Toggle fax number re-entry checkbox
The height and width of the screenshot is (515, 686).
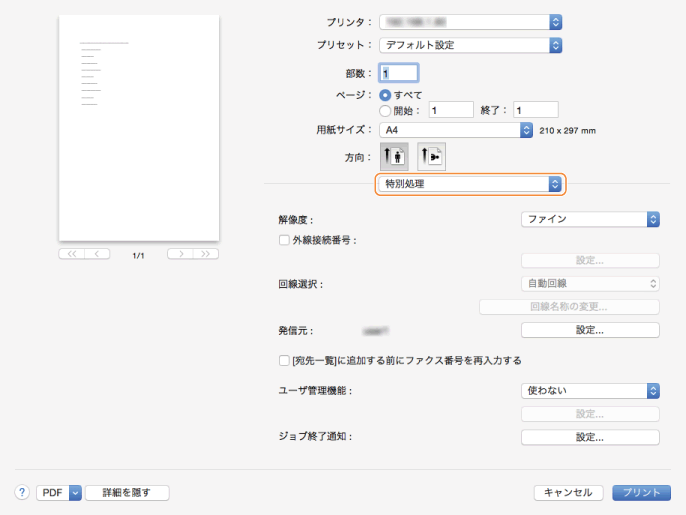coord(284,360)
